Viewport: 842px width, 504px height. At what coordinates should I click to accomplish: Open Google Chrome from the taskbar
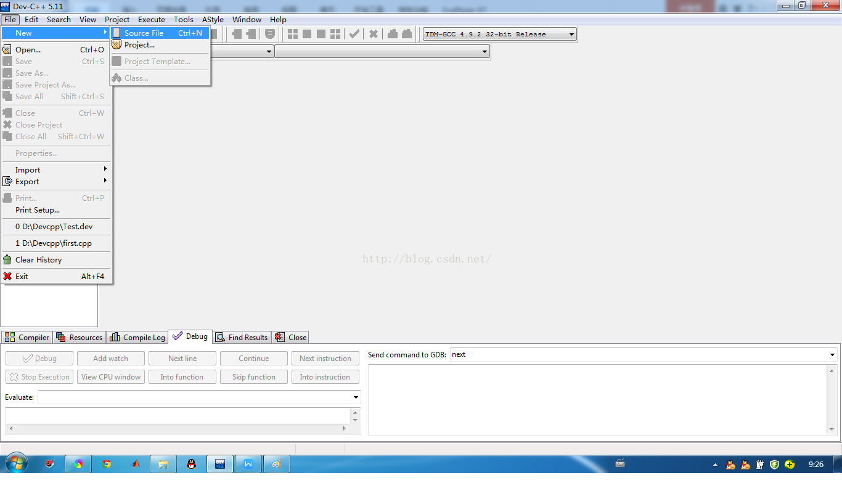107,464
